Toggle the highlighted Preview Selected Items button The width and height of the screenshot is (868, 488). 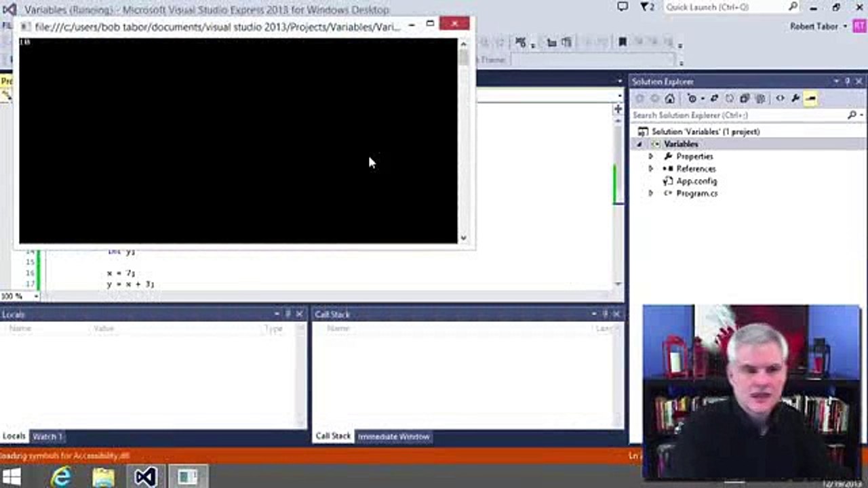point(810,99)
